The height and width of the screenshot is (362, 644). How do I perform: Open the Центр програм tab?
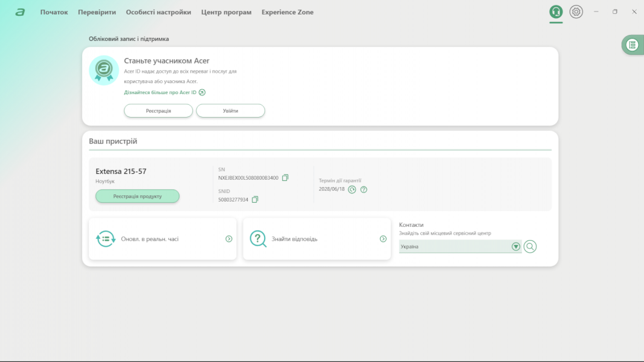point(226,12)
